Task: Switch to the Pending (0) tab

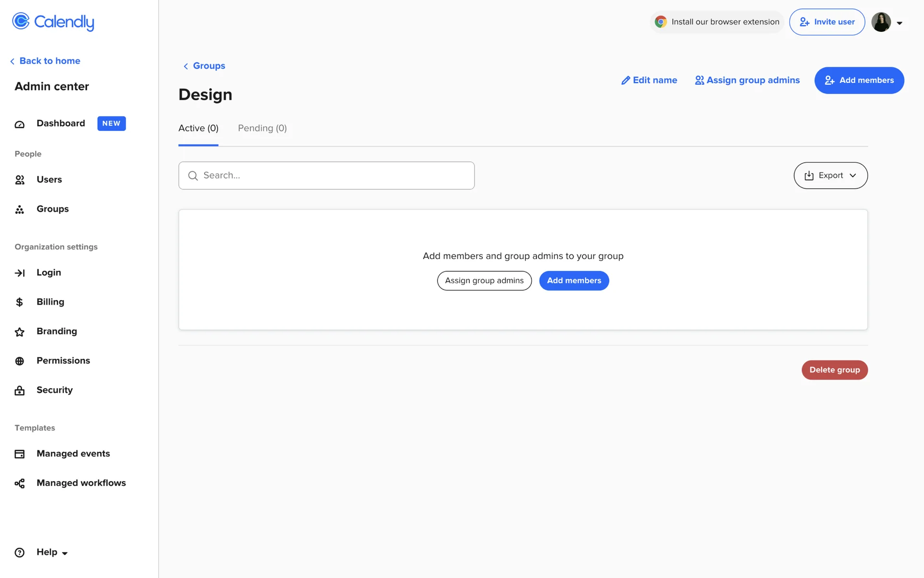Action: click(262, 129)
